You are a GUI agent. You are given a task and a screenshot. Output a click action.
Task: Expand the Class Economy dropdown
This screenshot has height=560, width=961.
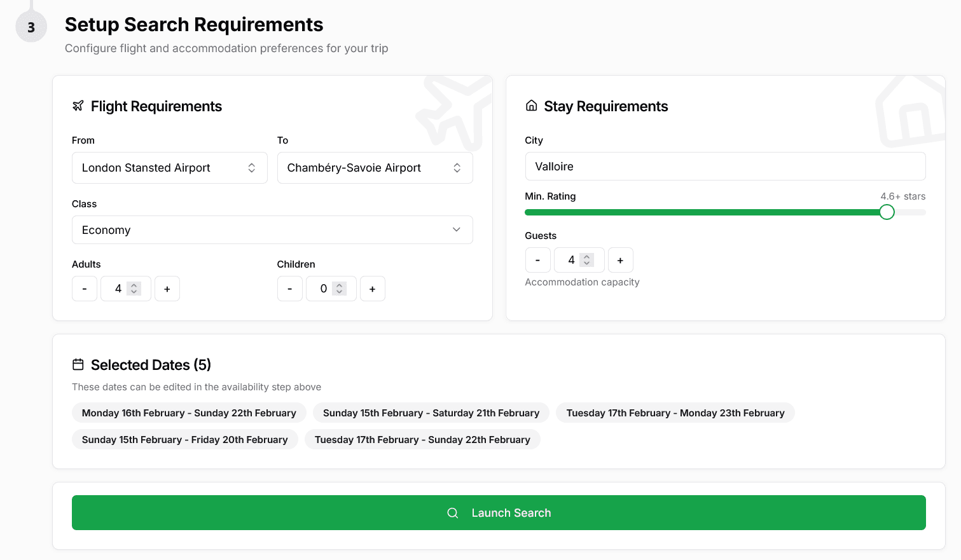(272, 230)
